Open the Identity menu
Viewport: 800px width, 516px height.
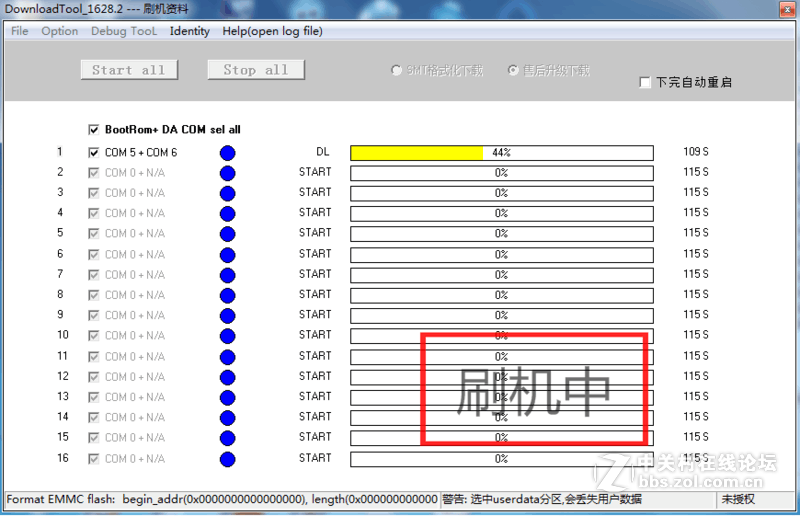click(190, 31)
